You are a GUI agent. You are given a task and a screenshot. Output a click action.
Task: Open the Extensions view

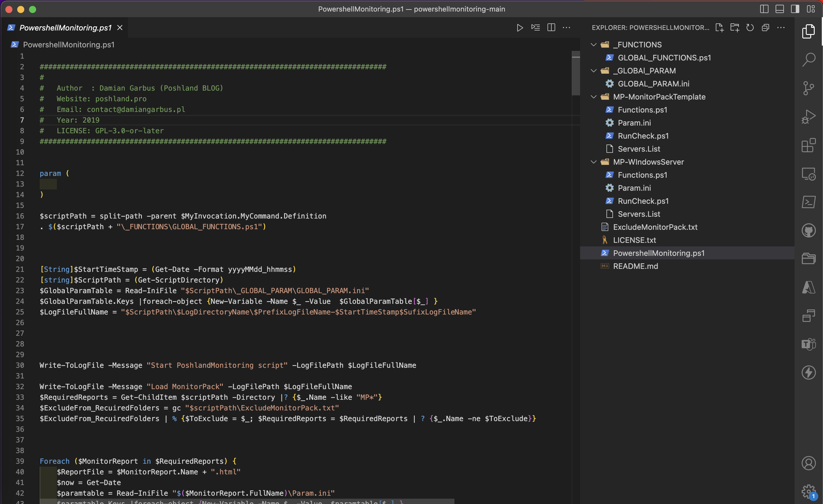click(x=808, y=145)
